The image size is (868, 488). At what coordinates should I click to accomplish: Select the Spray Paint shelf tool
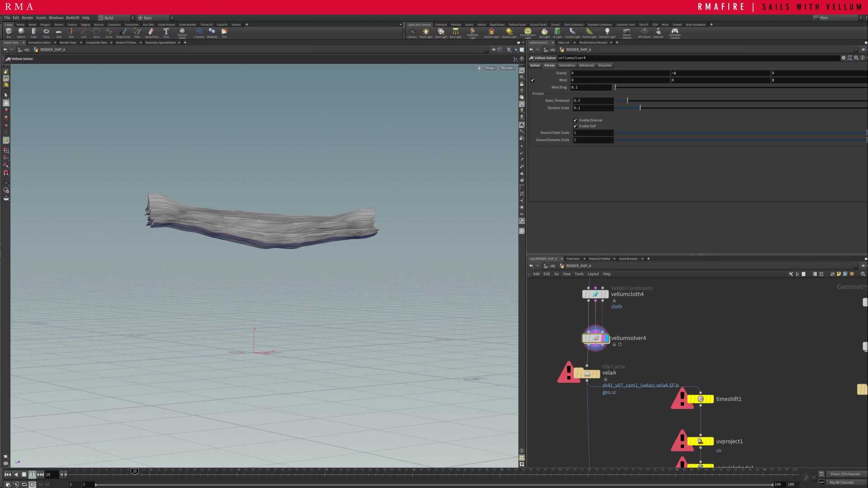[x=152, y=33]
